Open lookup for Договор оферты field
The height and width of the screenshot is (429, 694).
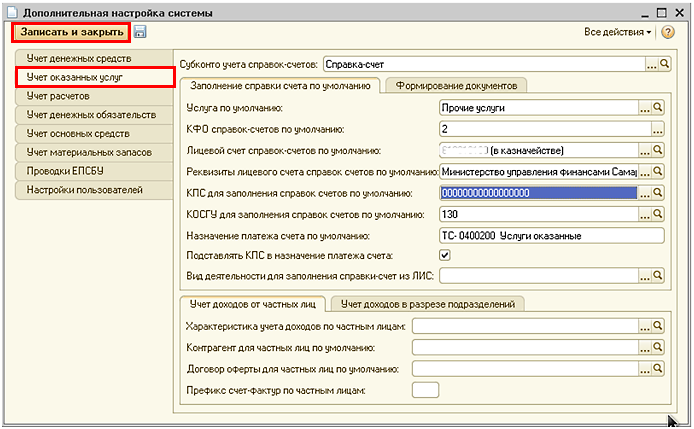point(658,368)
